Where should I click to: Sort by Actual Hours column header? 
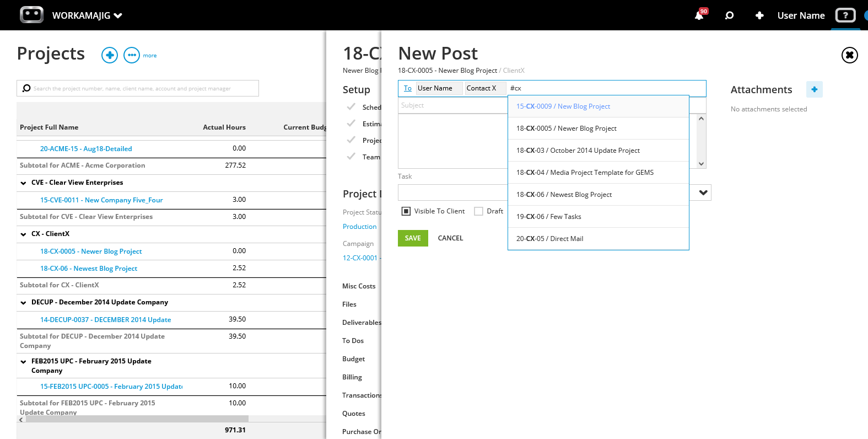pyautogui.click(x=224, y=127)
